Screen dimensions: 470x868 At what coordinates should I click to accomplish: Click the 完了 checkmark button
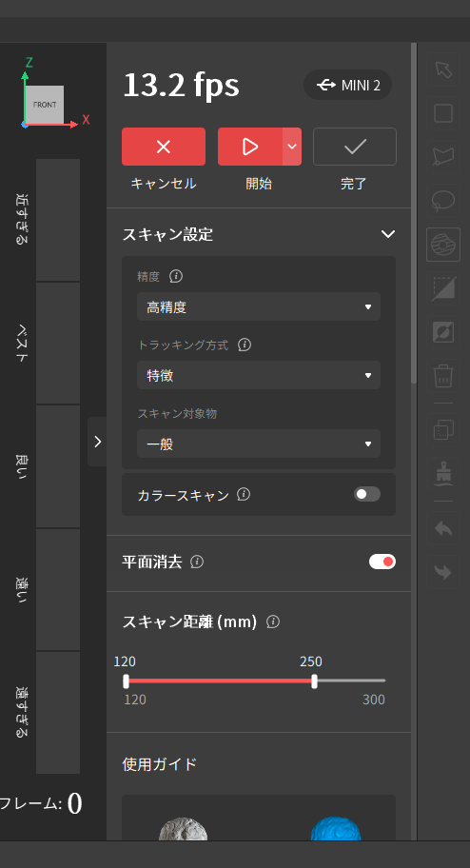[x=355, y=147]
